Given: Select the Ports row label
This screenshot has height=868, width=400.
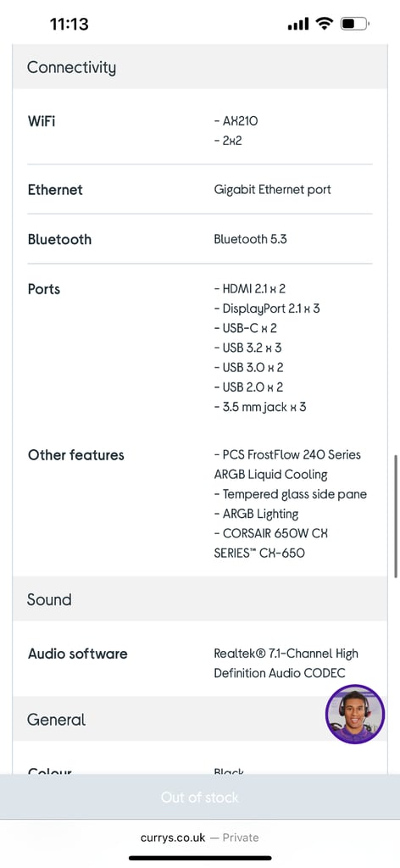Looking at the screenshot, I should pyautogui.click(x=44, y=289).
